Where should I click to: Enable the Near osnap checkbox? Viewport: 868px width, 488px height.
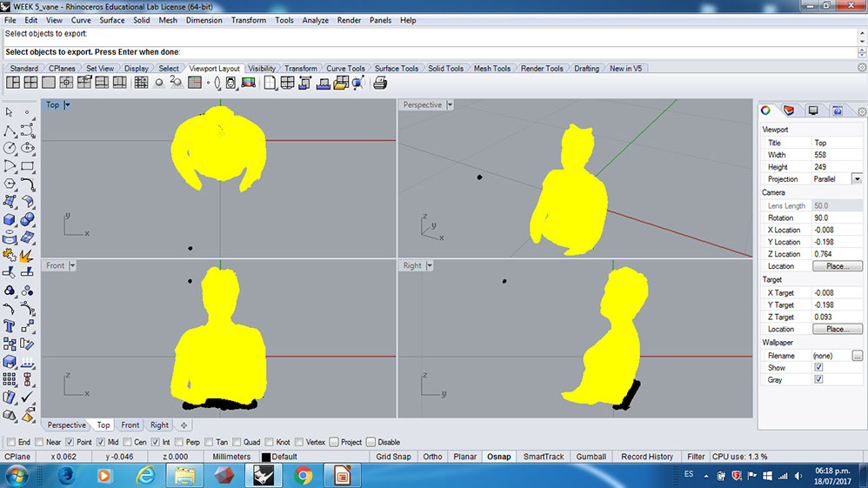(39, 442)
